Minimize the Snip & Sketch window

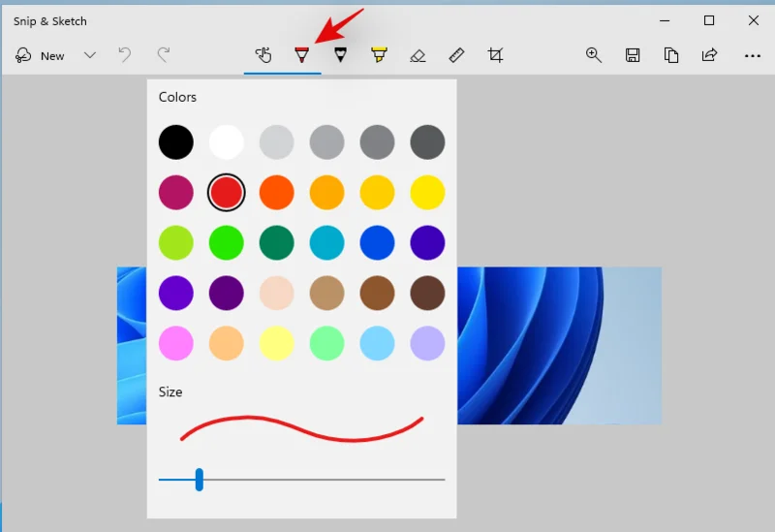[665, 20]
